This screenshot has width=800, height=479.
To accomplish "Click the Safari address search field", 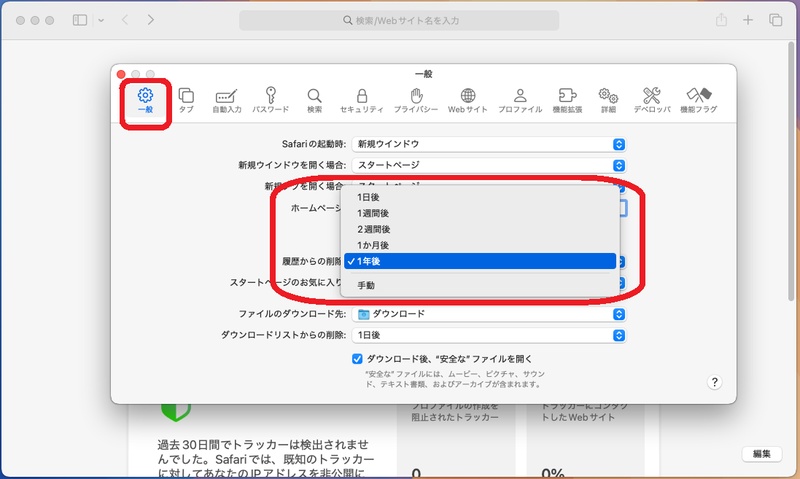I will point(399,20).
